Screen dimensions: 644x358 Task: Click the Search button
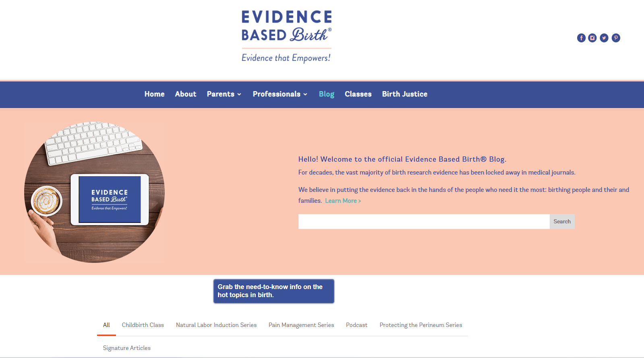coord(562,222)
